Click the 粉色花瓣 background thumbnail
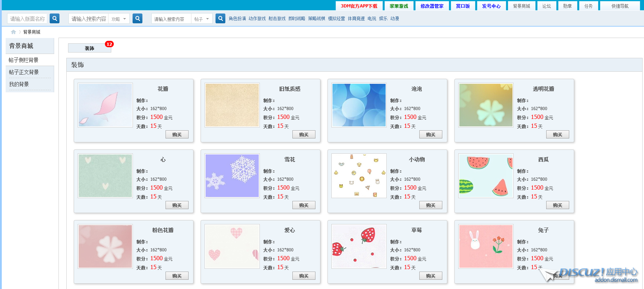Image resolution: width=644 pixels, height=289 pixels. (105, 246)
